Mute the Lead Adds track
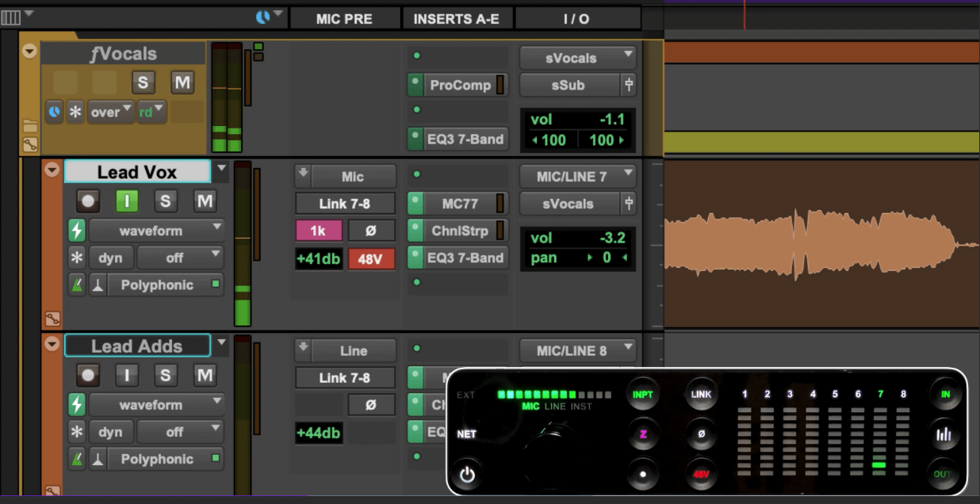The image size is (980, 504). click(x=205, y=376)
